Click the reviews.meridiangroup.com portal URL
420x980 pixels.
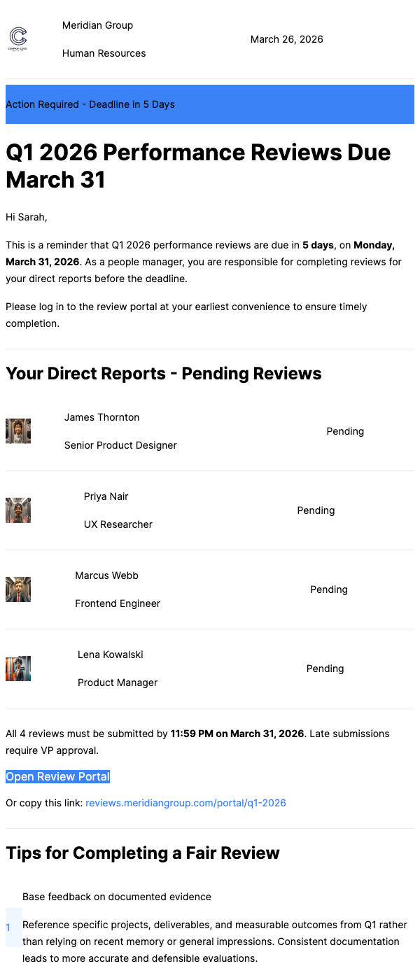[x=185, y=802]
